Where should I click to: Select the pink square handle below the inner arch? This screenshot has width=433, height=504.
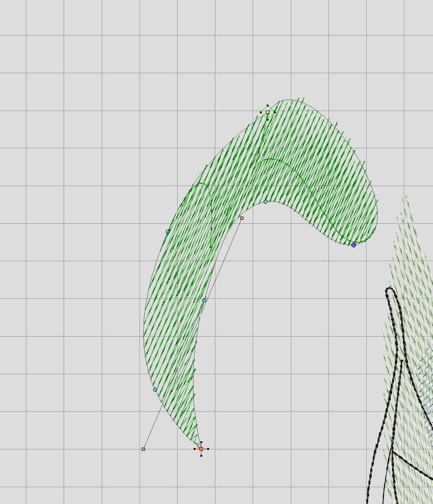pyautogui.click(x=242, y=218)
